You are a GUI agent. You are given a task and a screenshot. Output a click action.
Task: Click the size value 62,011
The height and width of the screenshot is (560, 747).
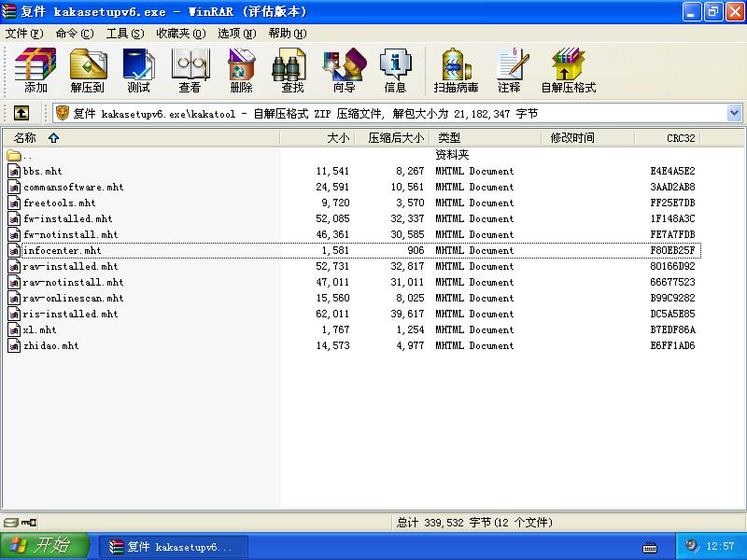click(332, 314)
